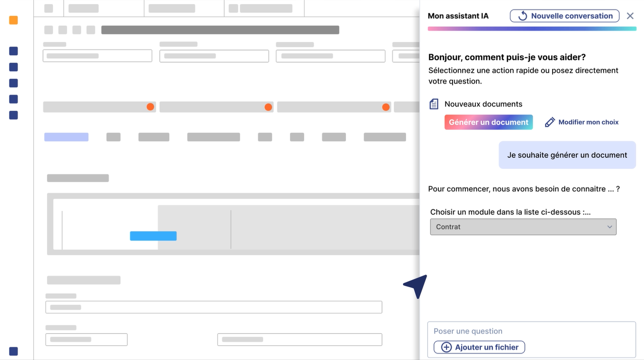644x360 pixels.
Task: Click the refresh icon in Nouvelle conversation
Action: point(523,16)
